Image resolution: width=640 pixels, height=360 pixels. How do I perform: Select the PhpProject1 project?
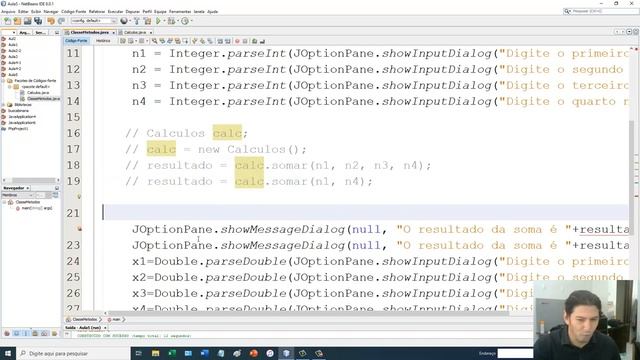pos(18,129)
